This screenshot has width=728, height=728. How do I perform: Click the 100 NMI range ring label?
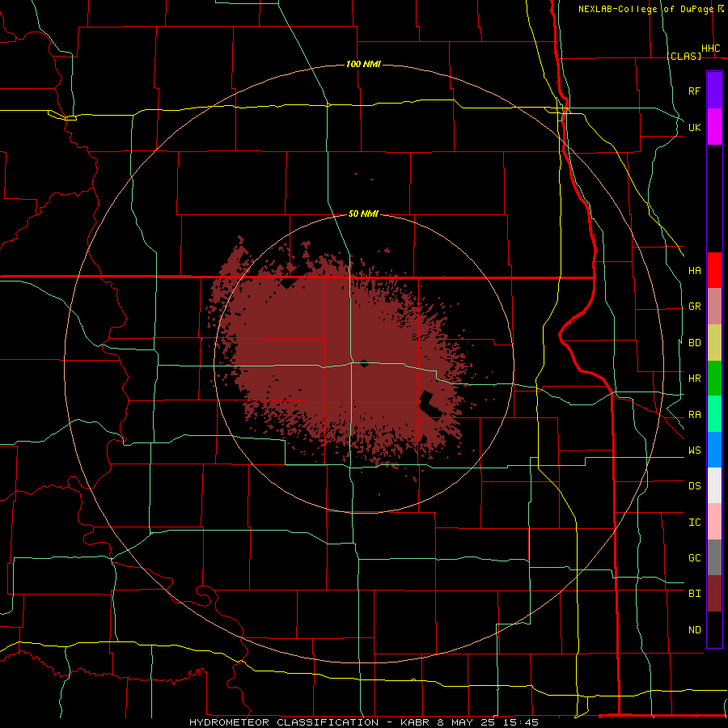click(363, 64)
